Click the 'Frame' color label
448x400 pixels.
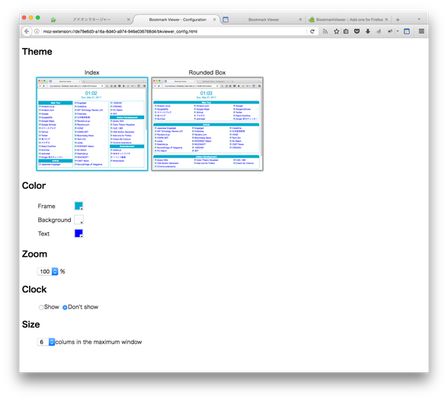pos(46,206)
